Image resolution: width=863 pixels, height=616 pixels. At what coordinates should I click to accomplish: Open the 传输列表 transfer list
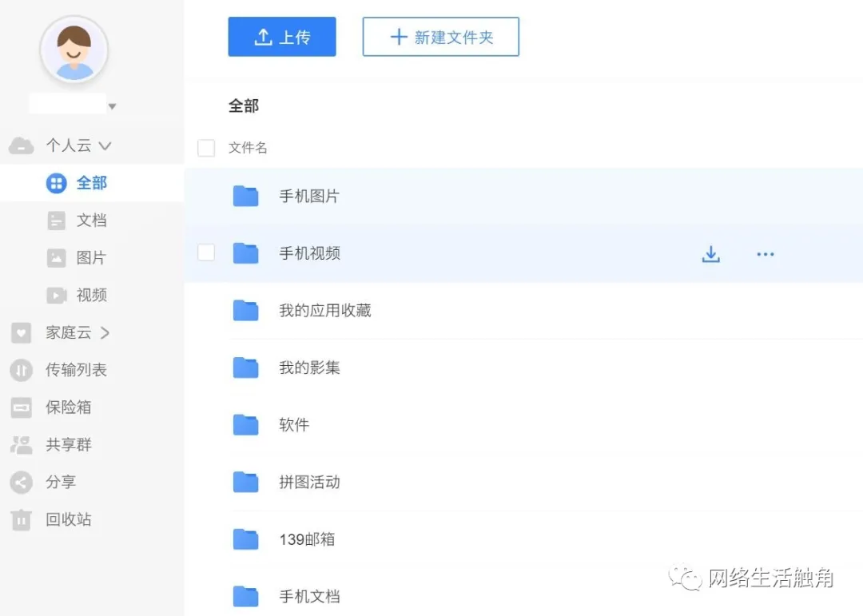(75, 370)
